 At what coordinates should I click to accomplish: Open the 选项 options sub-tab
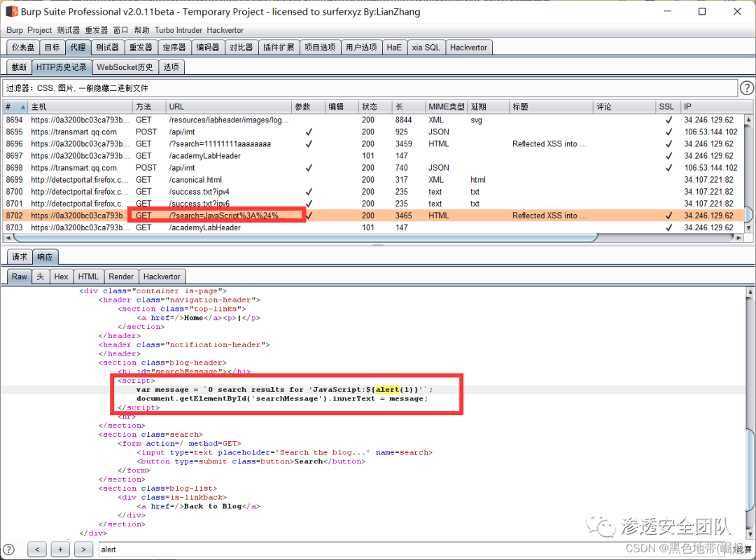tap(171, 67)
